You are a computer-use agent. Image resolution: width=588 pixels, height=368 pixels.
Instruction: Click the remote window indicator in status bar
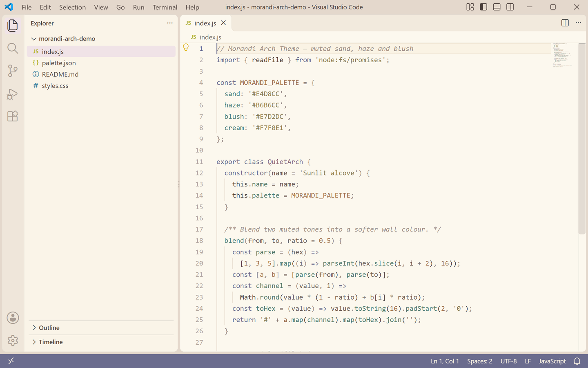(11, 361)
